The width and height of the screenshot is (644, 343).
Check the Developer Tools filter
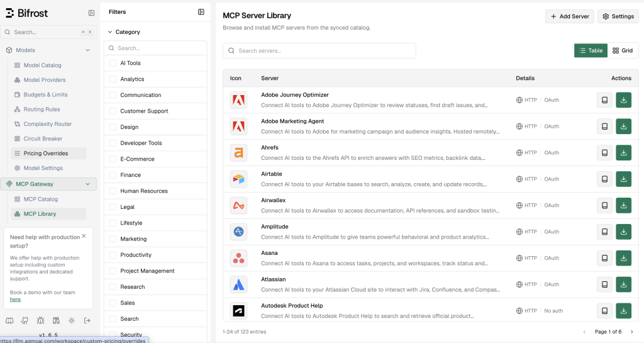pyautogui.click(x=113, y=143)
